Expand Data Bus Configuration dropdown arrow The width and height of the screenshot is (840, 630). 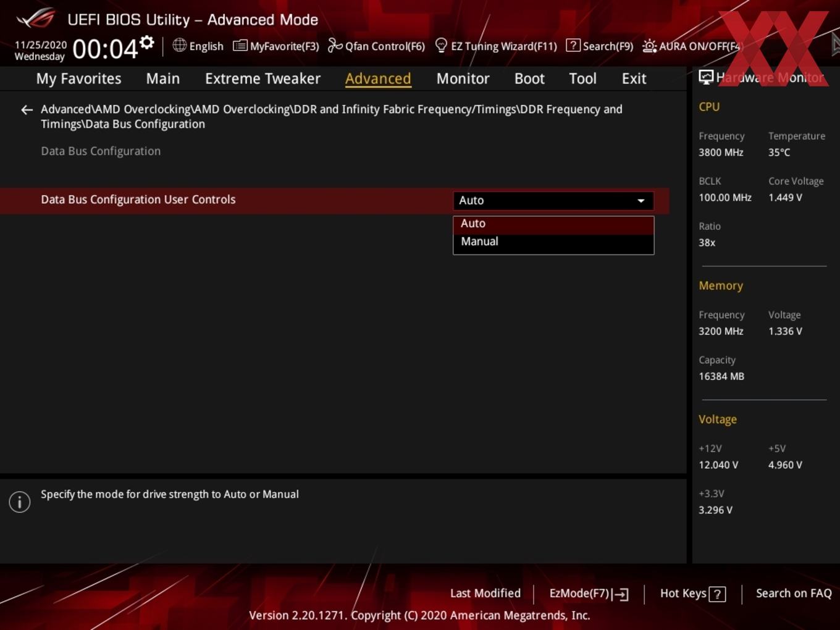(x=641, y=201)
